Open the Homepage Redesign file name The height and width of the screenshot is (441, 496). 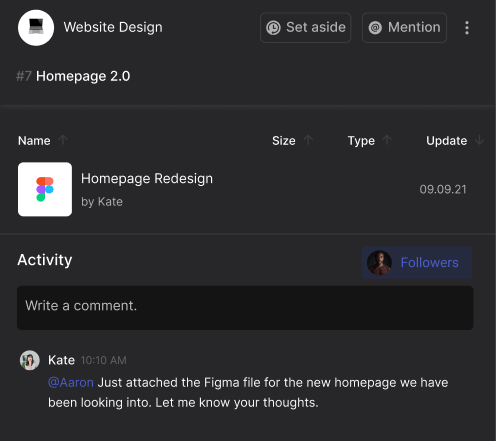[x=147, y=178]
